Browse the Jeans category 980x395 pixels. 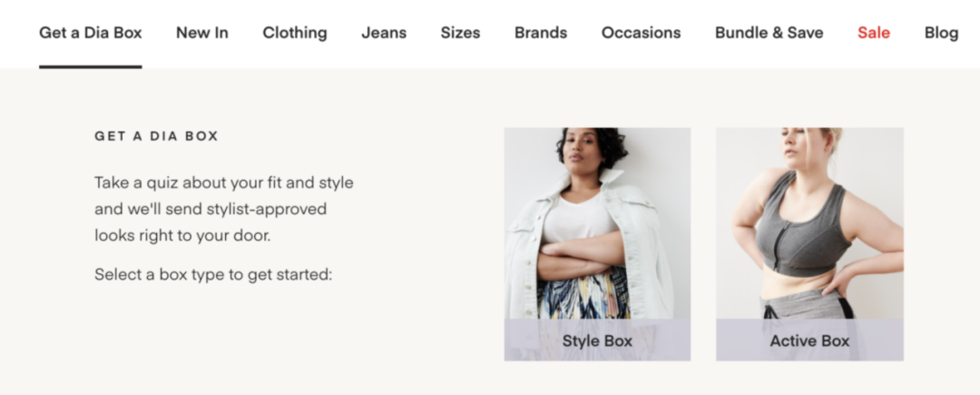coord(384,33)
